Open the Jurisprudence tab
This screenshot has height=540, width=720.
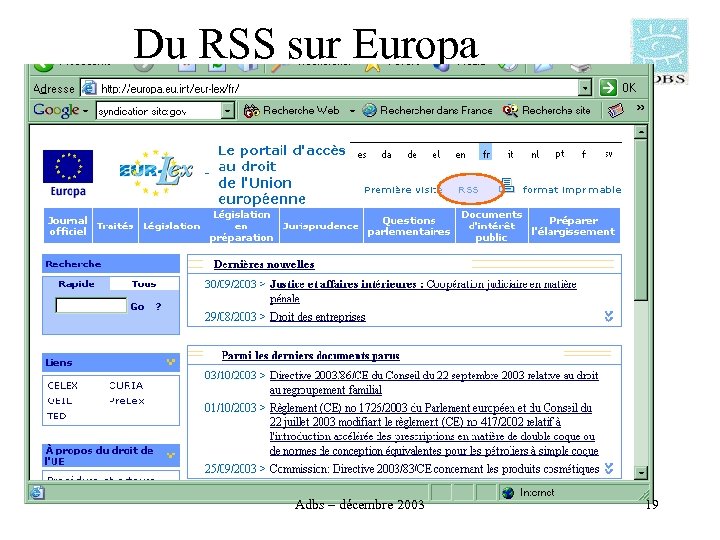(x=321, y=225)
